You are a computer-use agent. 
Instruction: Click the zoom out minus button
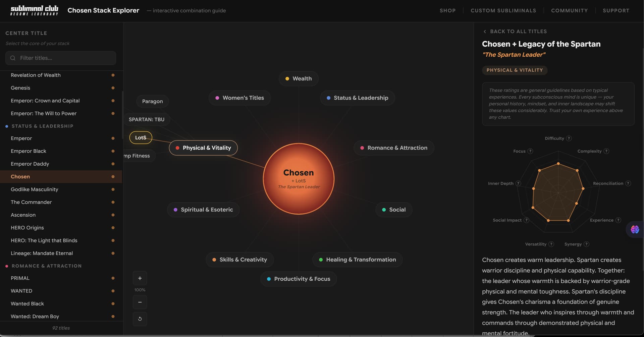(x=140, y=302)
